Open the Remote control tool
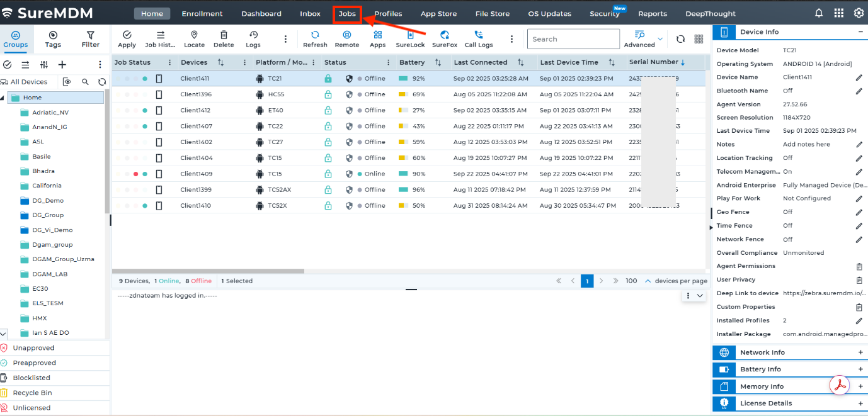The height and width of the screenshot is (416, 868). [346, 39]
